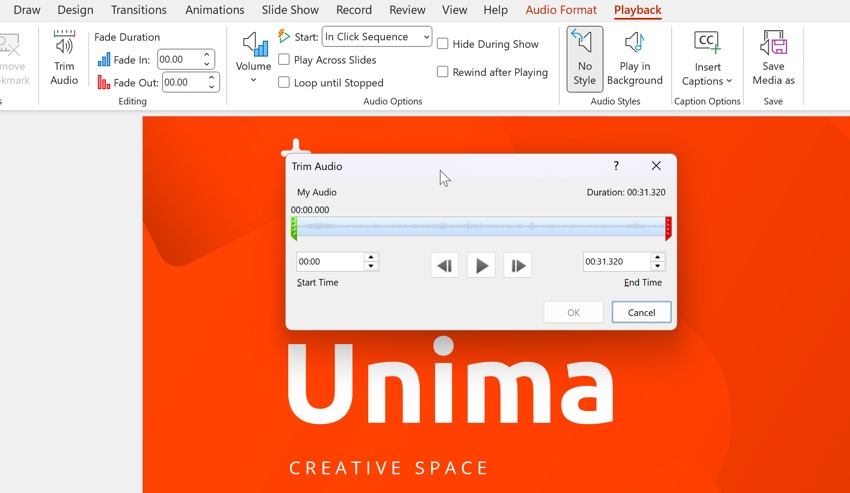Open the Help tab
This screenshot has height=493, width=850.
(495, 10)
